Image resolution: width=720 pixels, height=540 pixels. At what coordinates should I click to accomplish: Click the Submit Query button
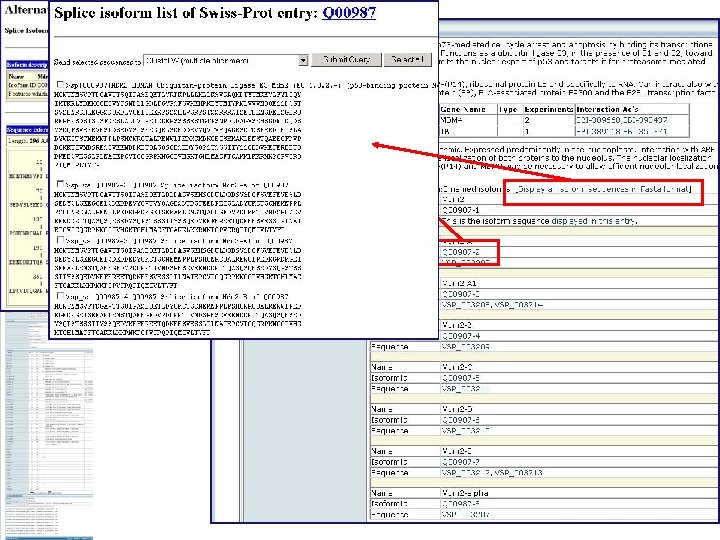[346, 60]
